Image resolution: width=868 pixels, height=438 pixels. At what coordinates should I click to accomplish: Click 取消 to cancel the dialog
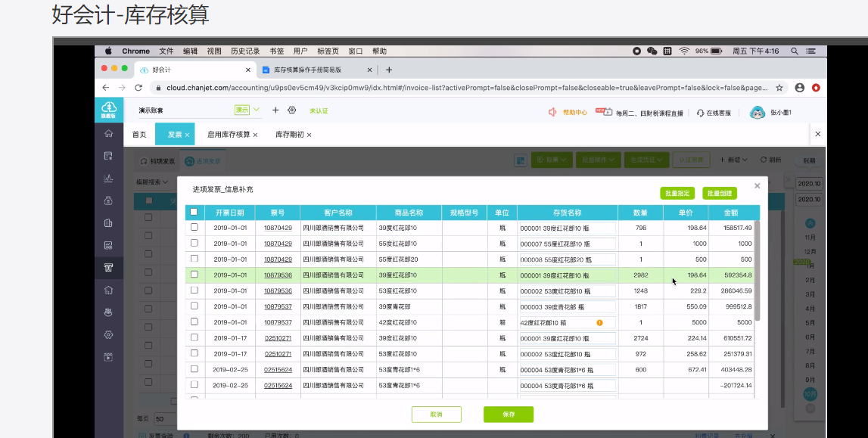tap(436, 415)
